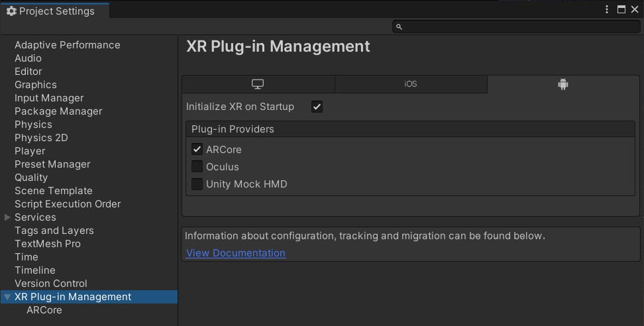The image size is (644, 326).
Task: Uncheck the ARCore plug-in provider
Action: pyautogui.click(x=197, y=149)
